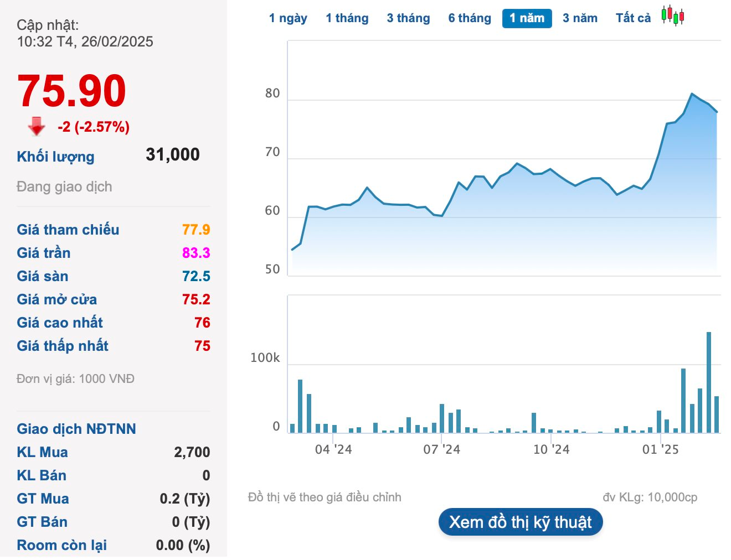731x560 pixels.
Task: Click the Đang giao dịch status text
Action: point(64,186)
